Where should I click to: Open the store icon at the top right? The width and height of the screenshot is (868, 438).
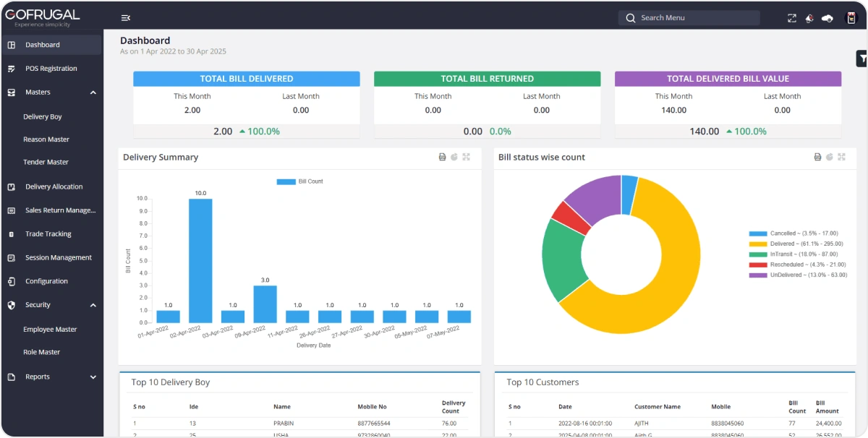(854, 18)
